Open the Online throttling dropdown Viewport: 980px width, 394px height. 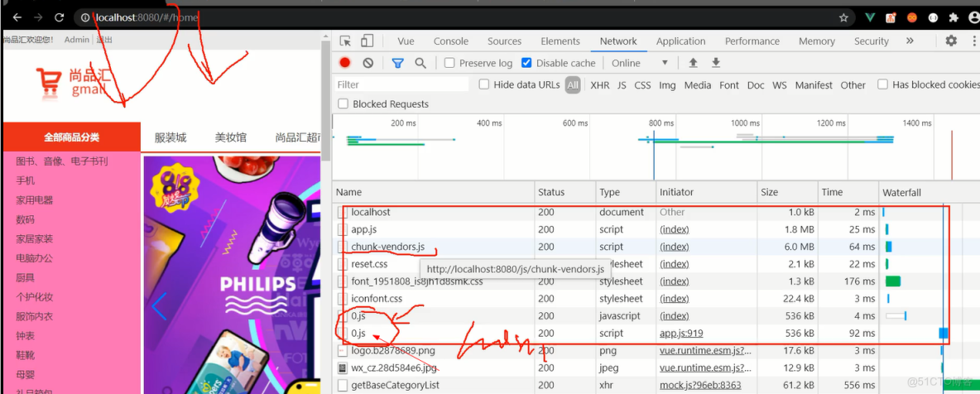click(639, 63)
